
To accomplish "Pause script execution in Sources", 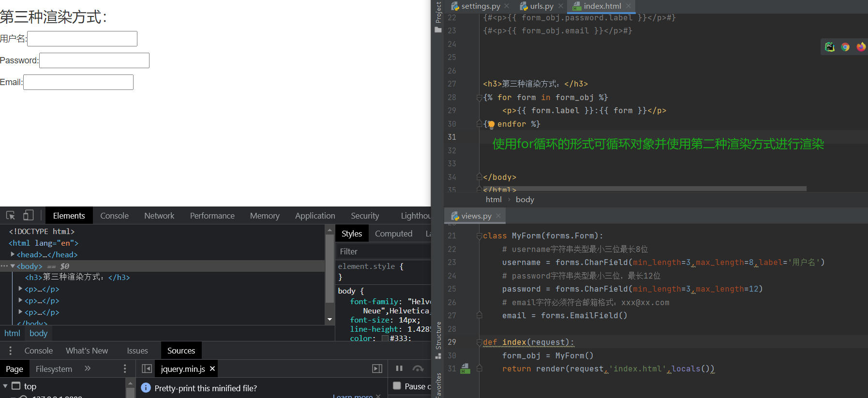I will coord(399,369).
